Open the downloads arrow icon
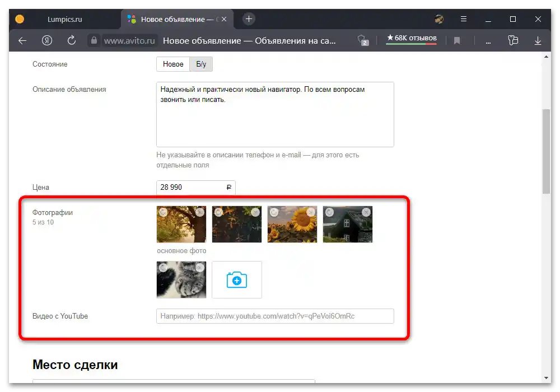This screenshot has height=392, width=560. (x=538, y=41)
